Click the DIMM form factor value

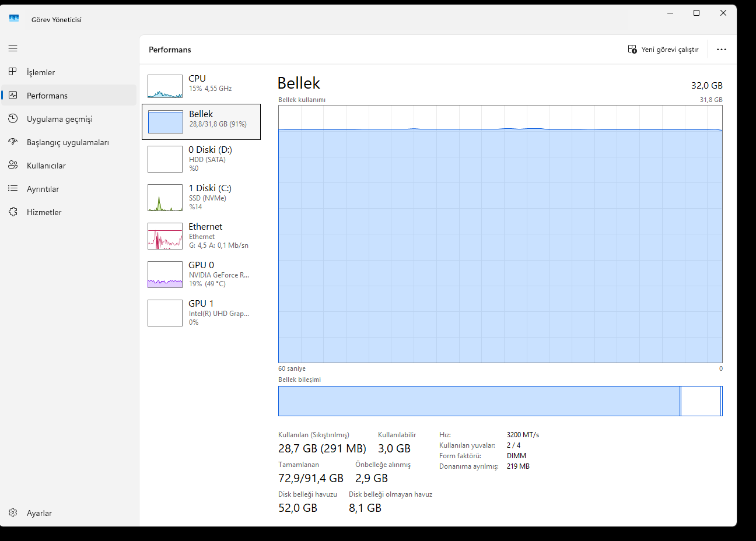tap(516, 456)
